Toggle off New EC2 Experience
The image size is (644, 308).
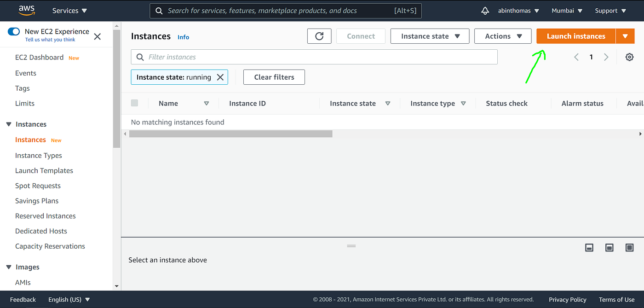(13, 32)
